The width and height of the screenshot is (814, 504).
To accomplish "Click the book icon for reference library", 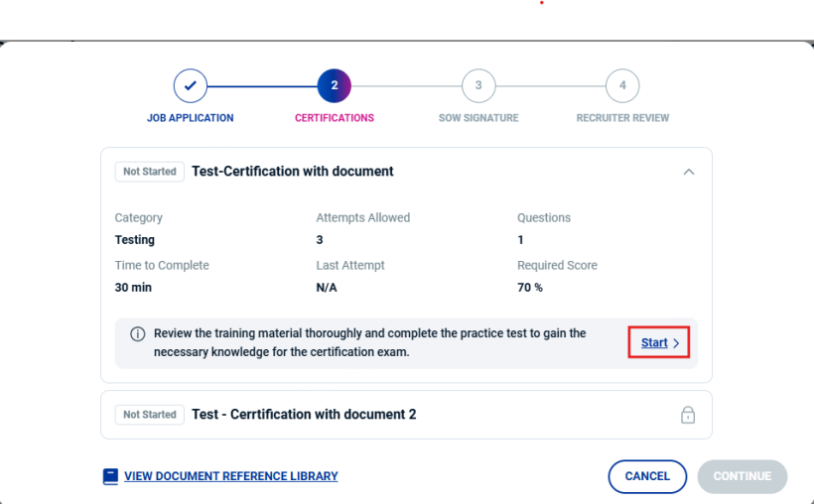I will [x=111, y=476].
